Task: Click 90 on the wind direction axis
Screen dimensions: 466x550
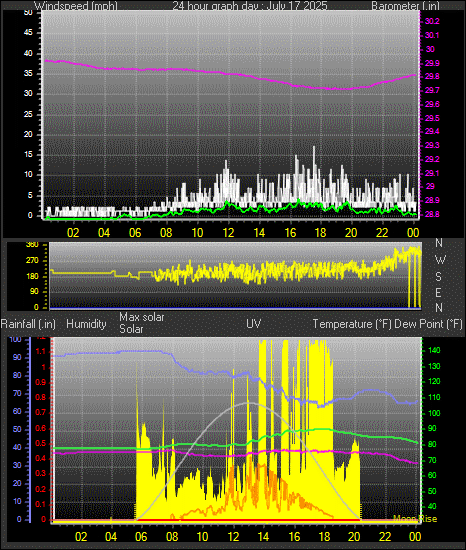Action: [x=34, y=292]
